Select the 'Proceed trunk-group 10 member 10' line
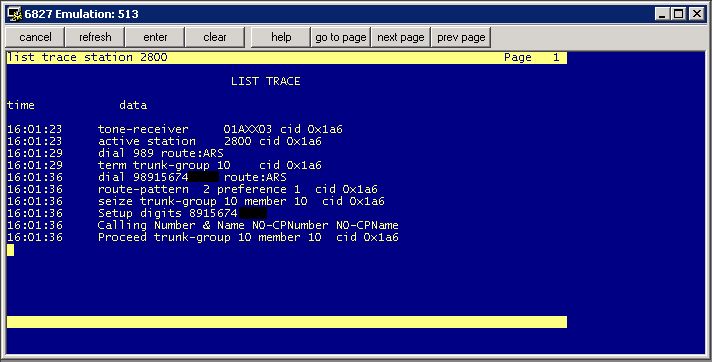The height and width of the screenshot is (362, 712). (x=203, y=237)
